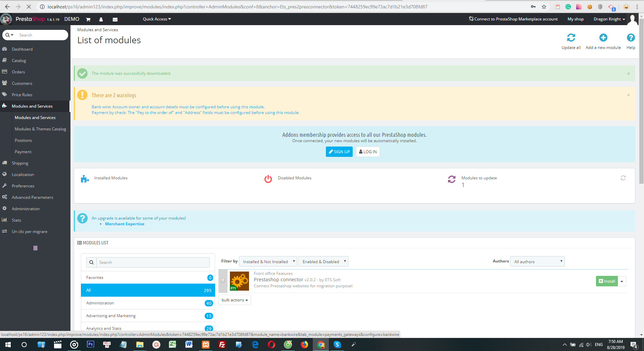The image size is (644, 351).
Task: Open the shopping cart icon in header
Action: click(88, 19)
